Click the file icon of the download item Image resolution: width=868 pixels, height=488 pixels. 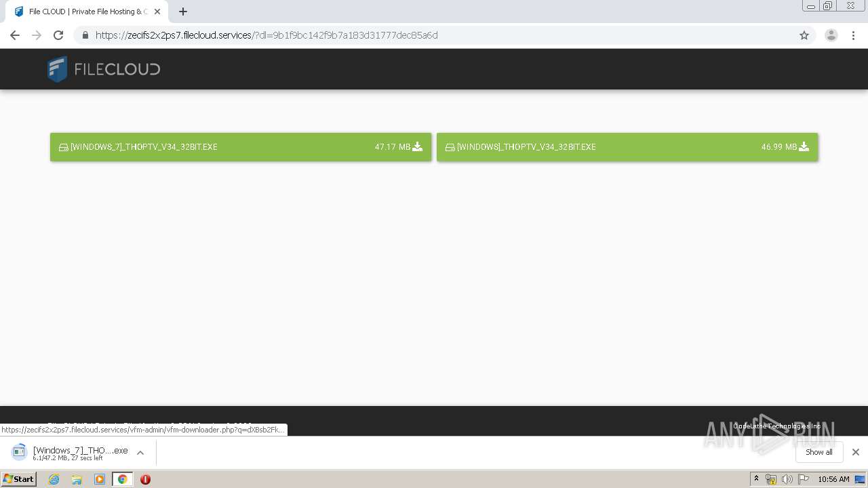pos(19,452)
